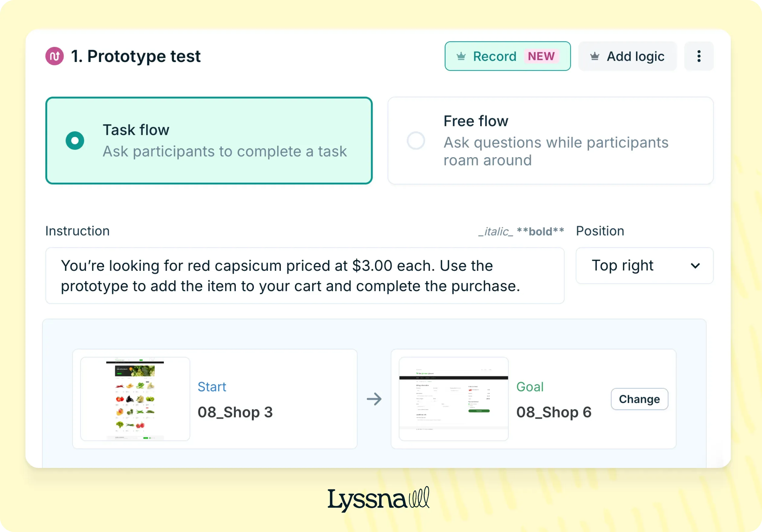Click the NEW badge on the Record button

pos(541,56)
